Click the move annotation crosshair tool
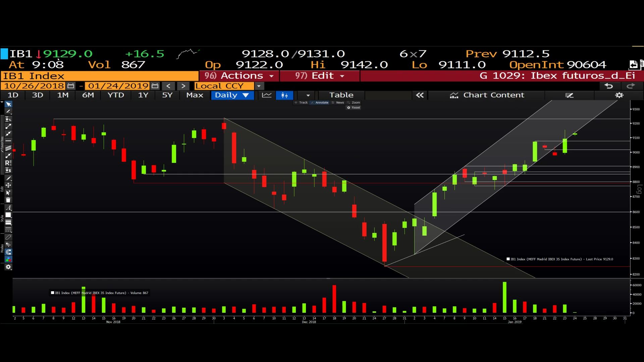 pyautogui.click(x=8, y=185)
